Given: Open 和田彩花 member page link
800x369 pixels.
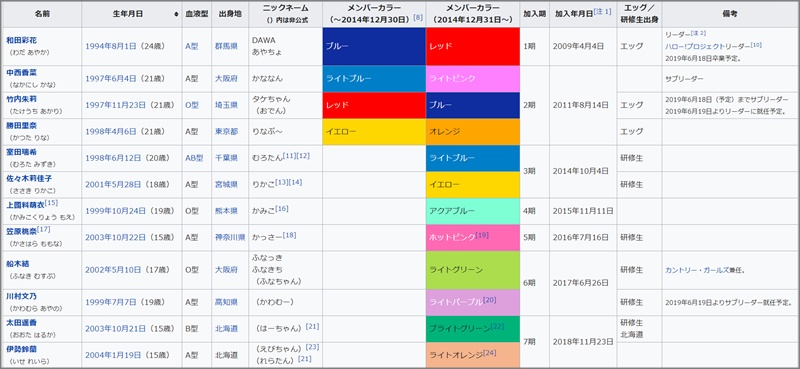Looking at the screenshot, I should pos(21,40).
